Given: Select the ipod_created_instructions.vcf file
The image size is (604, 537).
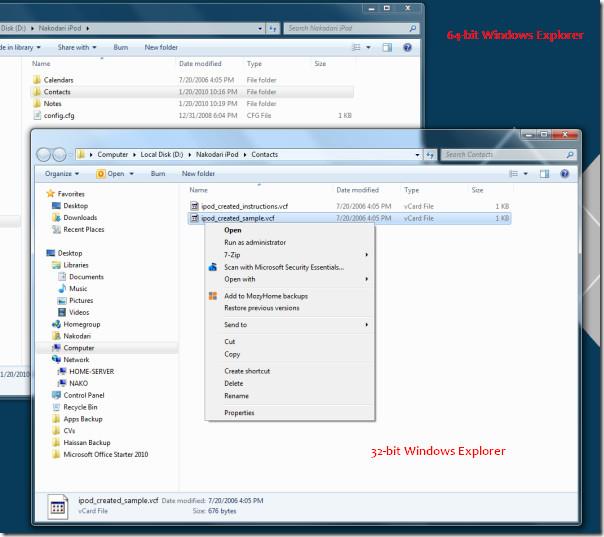Looking at the screenshot, I should 245,205.
